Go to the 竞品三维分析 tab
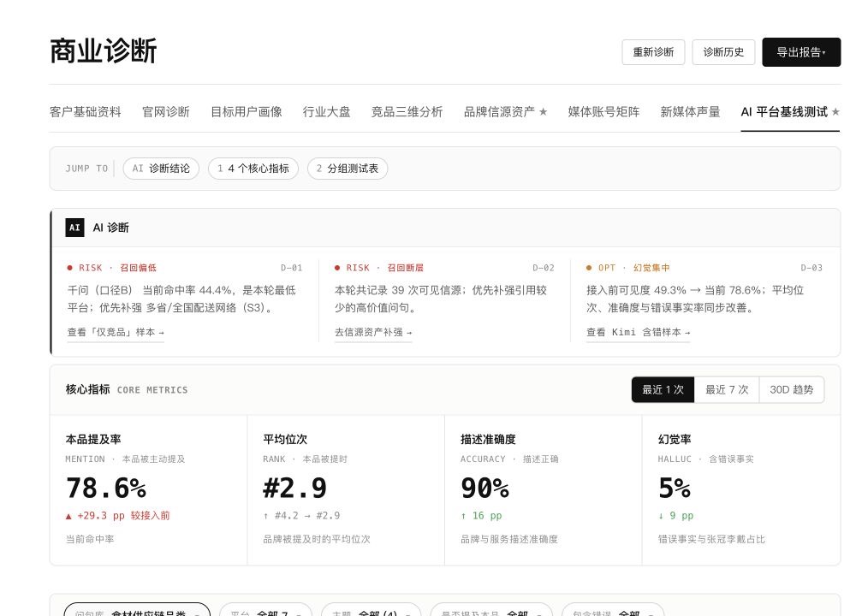Image resolution: width=856 pixels, height=616 pixels. pyautogui.click(x=407, y=112)
